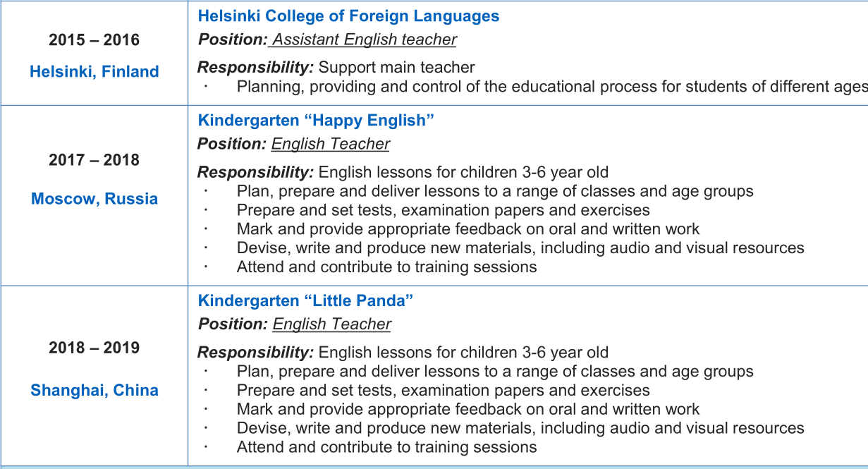Click "Attend and contribute" bullet under Little Panda
This screenshot has height=469, width=868.
(x=386, y=447)
